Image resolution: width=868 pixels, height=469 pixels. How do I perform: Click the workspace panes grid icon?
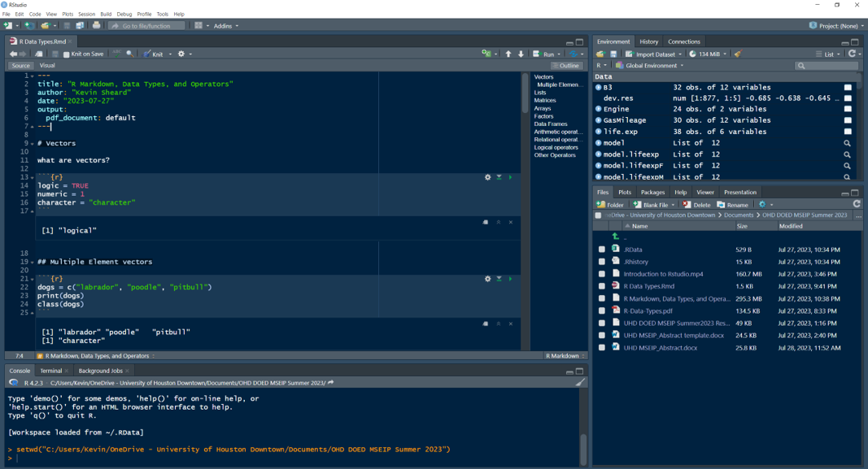click(x=198, y=25)
